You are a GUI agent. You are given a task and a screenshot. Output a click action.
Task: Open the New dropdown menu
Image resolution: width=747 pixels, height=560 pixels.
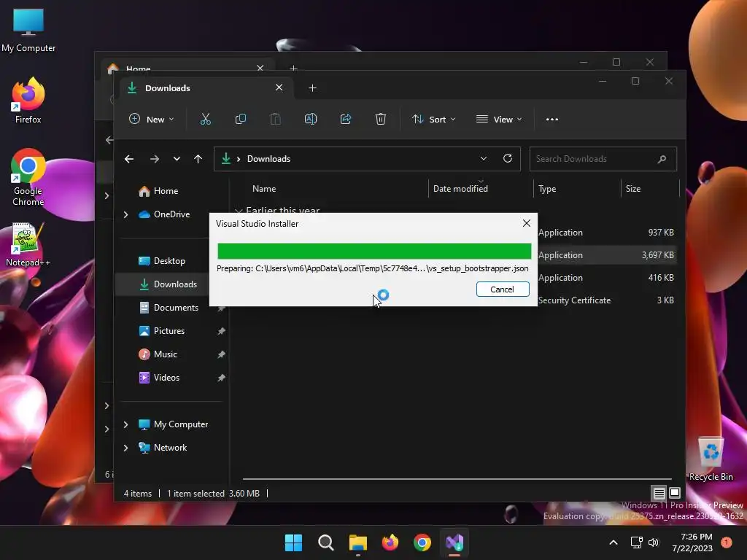coord(152,119)
